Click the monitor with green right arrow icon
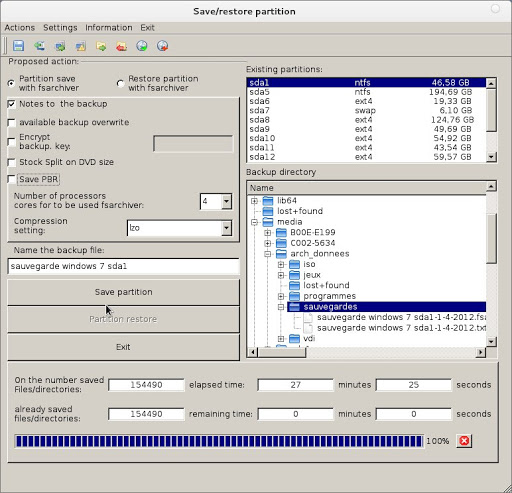512x493 pixels. pos(60,46)
